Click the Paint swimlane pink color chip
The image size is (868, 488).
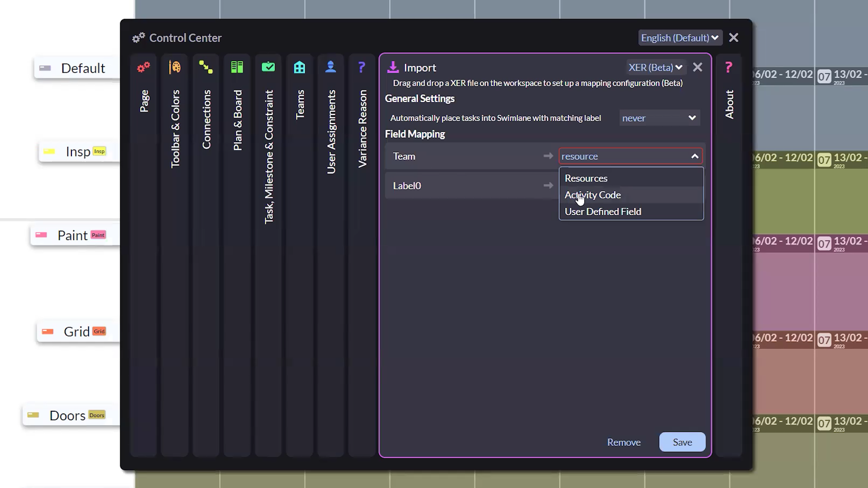click(x=41, y=235)
